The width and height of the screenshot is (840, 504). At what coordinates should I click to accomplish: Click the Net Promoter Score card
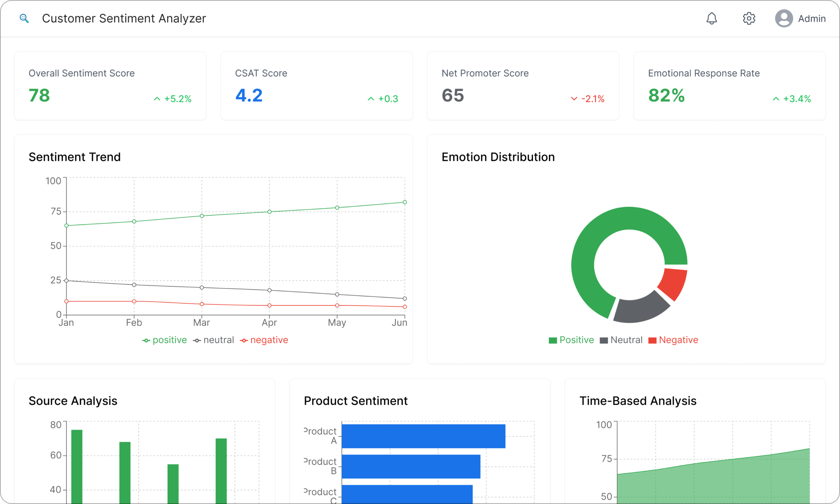(x=523, y=86)
